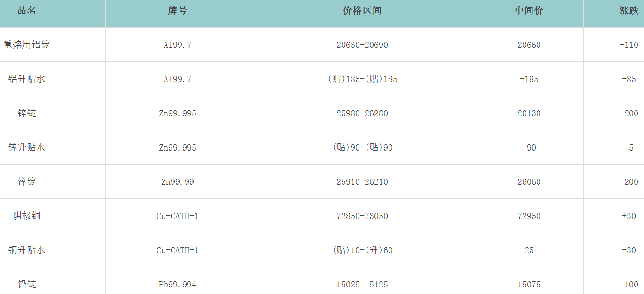Click the 重熔用铝锭 product name

point(27,45)
